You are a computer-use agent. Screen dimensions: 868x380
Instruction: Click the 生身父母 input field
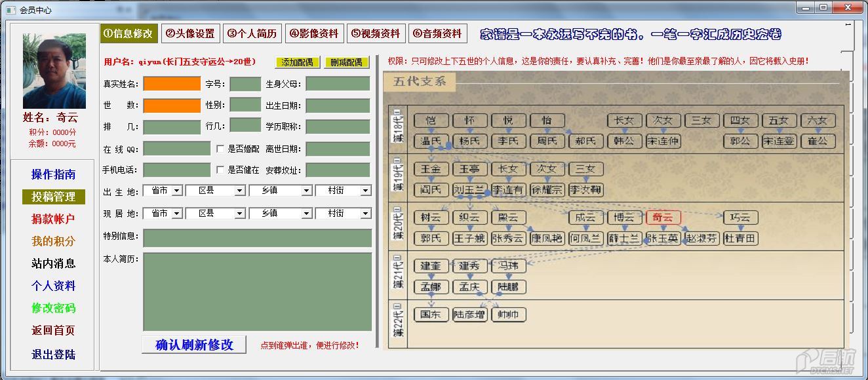click(x=338, y=84)
